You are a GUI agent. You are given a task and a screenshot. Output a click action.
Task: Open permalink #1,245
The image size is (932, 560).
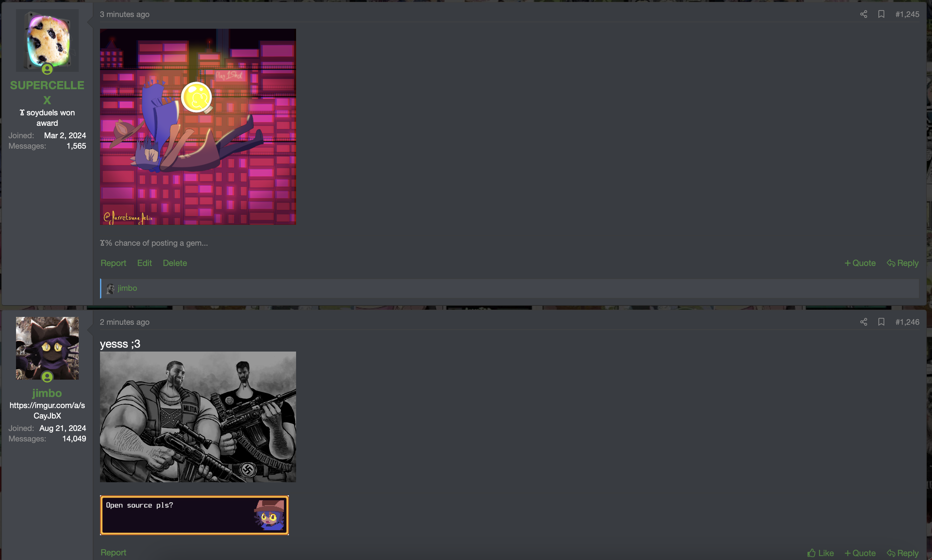click(x=907, y=14)
